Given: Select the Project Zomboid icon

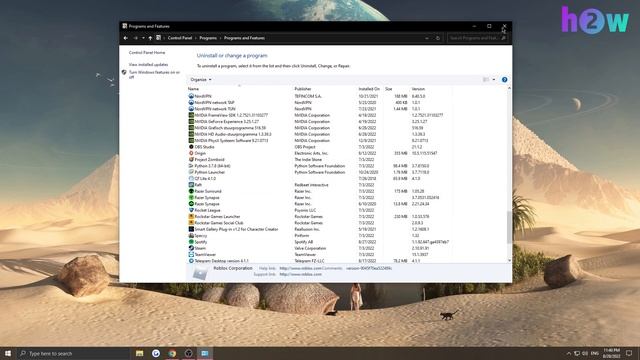Looking at the screenshot, I should click(x=191, y=159).
